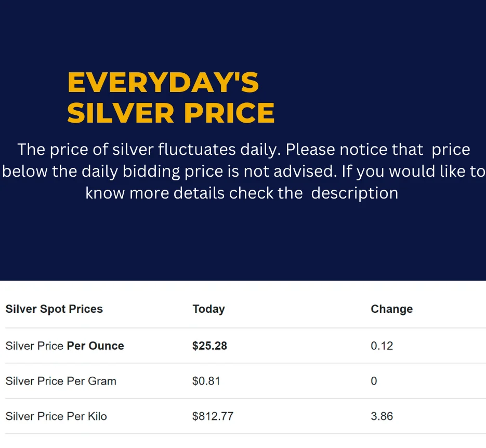The image size is (486, 448).
Task: Click the "know more details check the description" line
Action: click(242, 193)
